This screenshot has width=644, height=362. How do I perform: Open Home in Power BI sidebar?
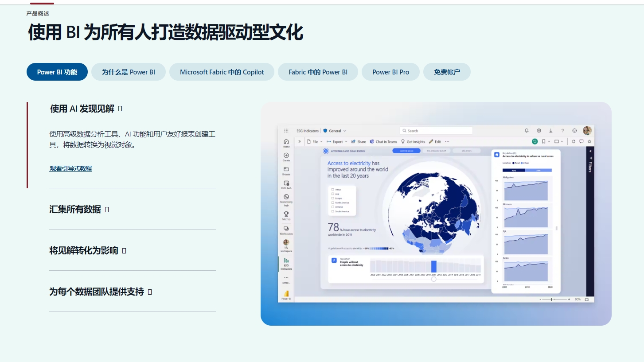coord(286,143)
